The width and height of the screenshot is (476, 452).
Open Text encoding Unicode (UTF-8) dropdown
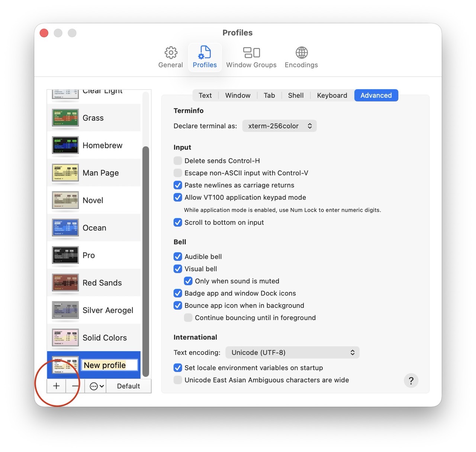click(x=292, y=352)
